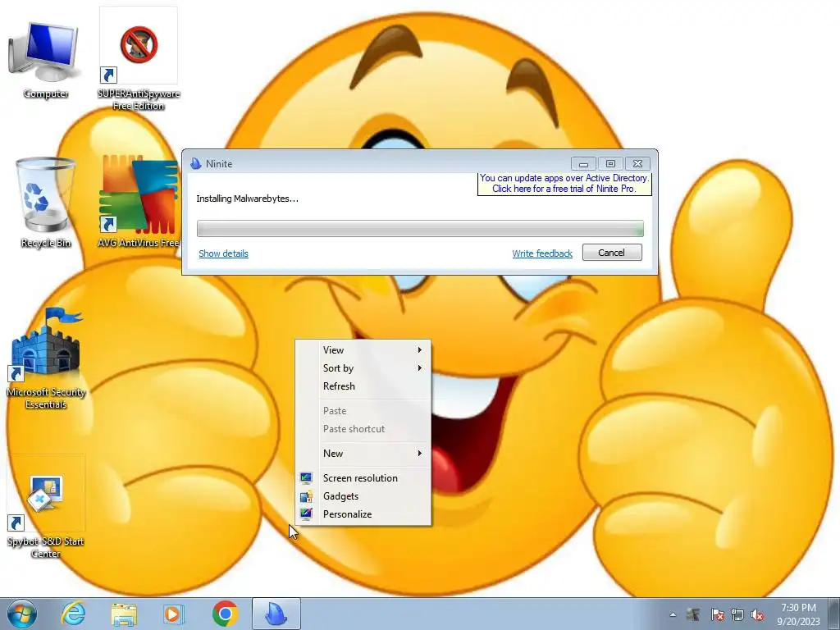Choose Refresh from context menu
The height and width of the screenshot is (630, 840).
coord(363,386)
